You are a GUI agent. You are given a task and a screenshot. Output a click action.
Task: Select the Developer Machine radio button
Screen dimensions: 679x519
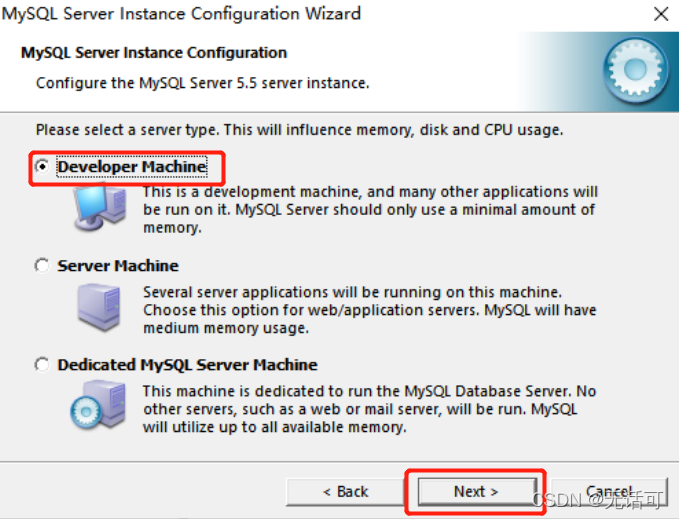click(42, 166)
